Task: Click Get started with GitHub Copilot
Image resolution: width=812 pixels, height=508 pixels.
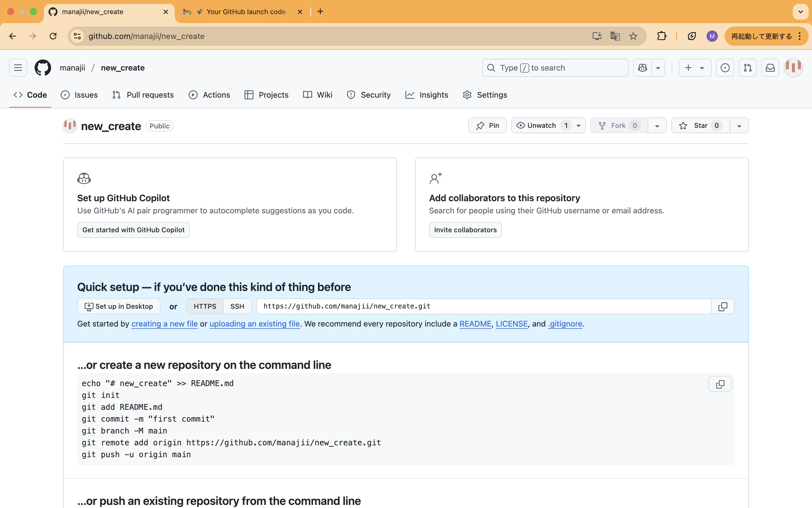Action: point(133,230)
